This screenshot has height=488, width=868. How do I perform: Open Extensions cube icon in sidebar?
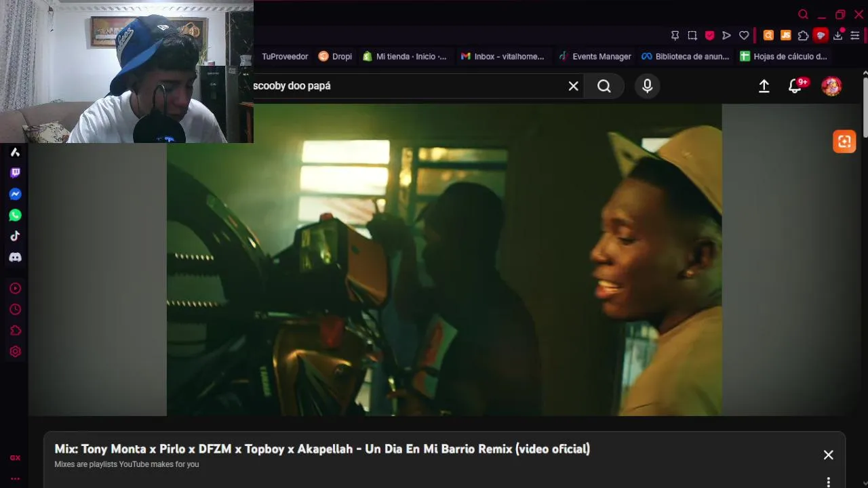(15, 330)
